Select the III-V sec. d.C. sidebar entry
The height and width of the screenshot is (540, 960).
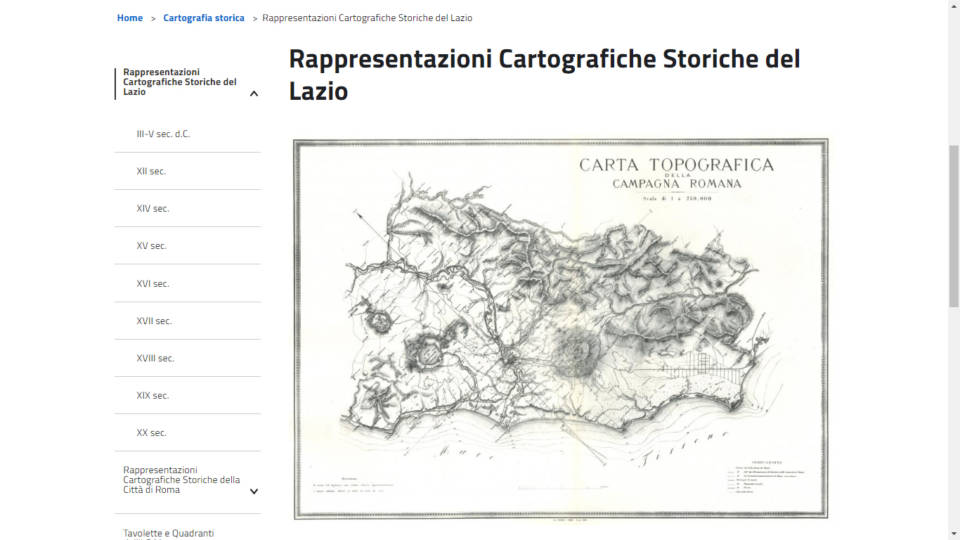point(163,134)
